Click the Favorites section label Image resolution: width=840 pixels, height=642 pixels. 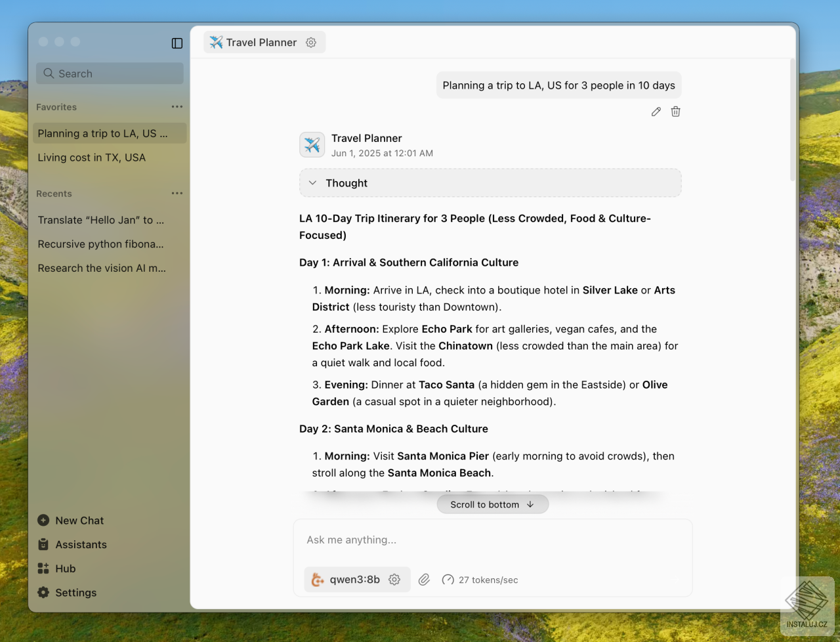56,107
